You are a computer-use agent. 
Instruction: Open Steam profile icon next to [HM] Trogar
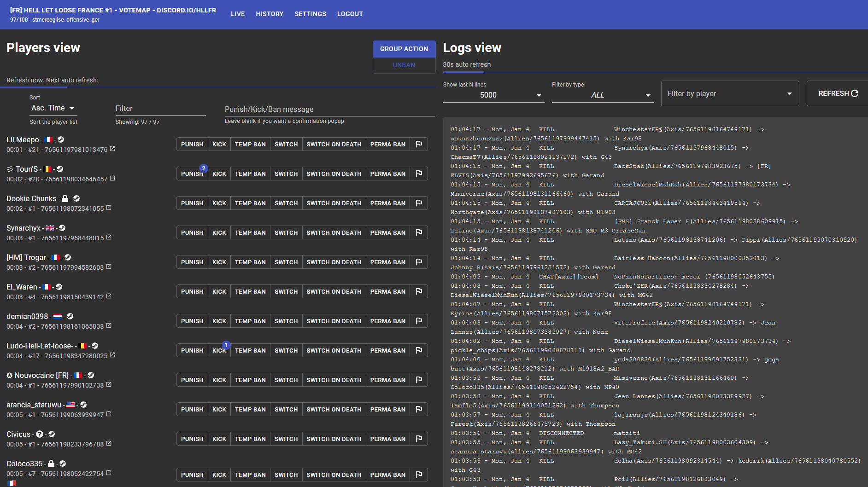click(68, 257)
